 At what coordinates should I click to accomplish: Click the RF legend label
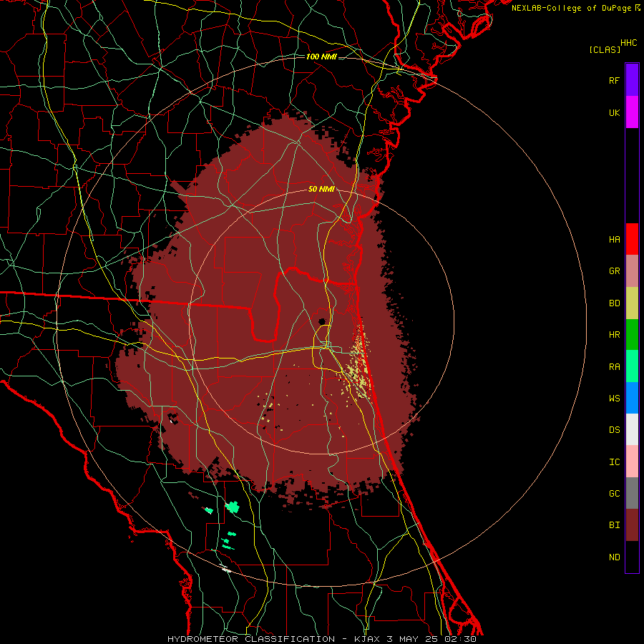[x=614, y=80]
